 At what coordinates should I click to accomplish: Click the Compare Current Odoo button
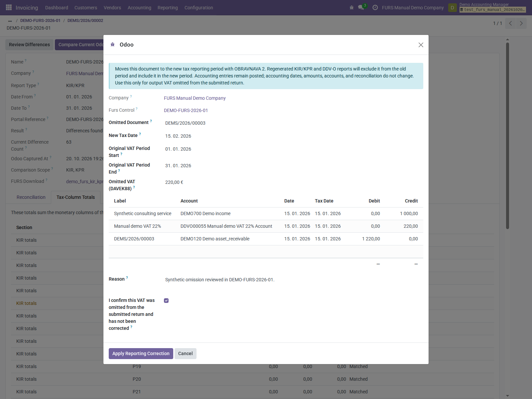coord(79,45)
